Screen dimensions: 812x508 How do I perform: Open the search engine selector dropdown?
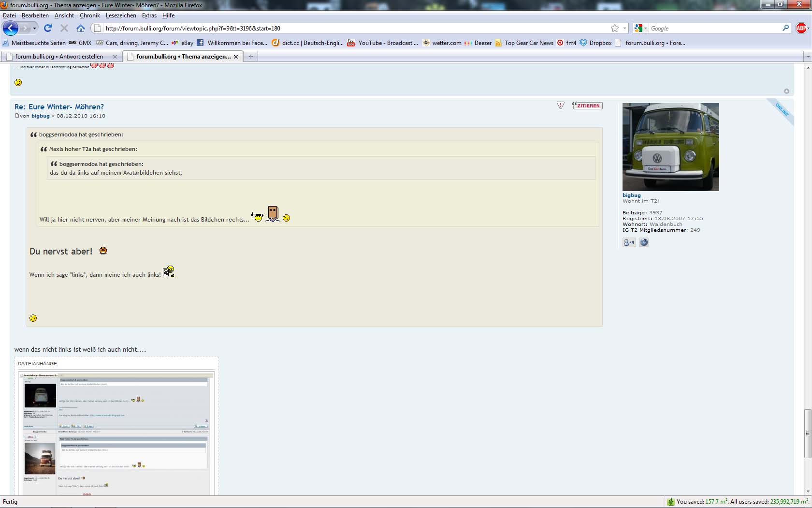(640, 29)
